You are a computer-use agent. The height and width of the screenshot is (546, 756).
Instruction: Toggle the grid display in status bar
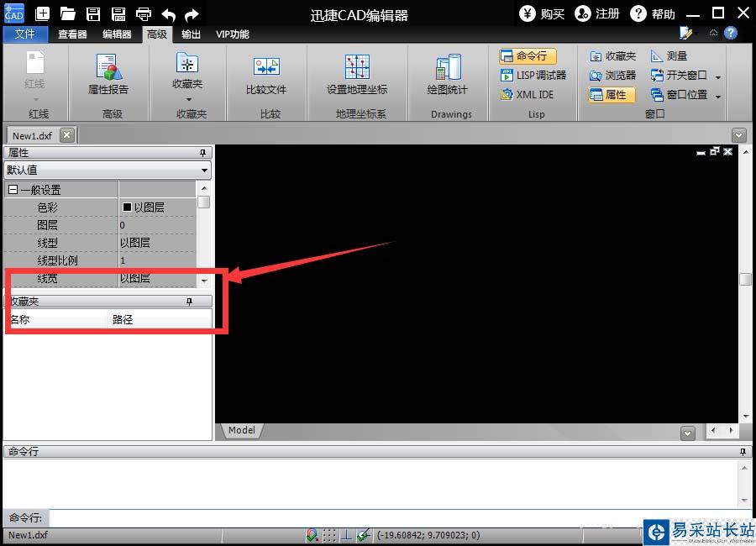click(x=328, y=535)
